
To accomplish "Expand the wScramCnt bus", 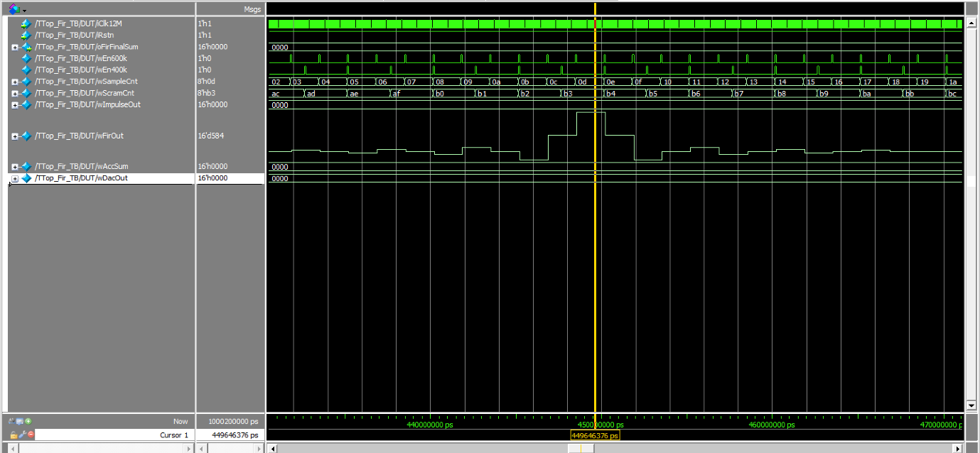I will tap(15, 94).
